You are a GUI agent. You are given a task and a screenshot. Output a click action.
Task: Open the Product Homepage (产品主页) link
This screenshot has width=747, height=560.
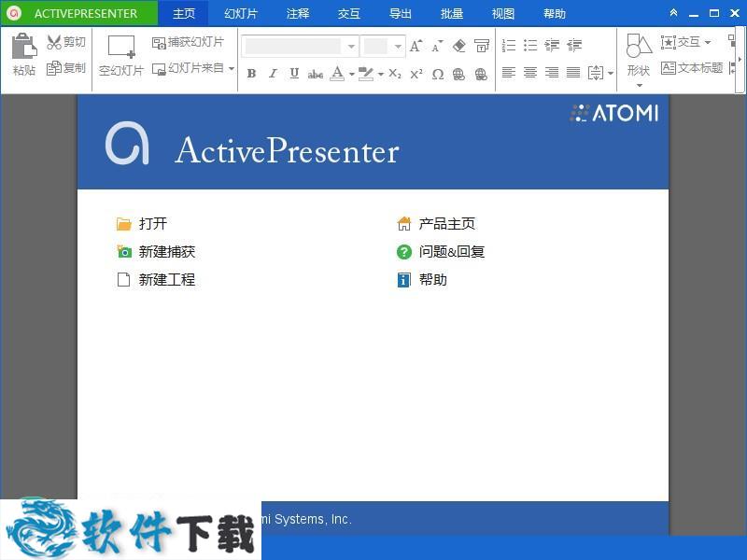[436, 223]
